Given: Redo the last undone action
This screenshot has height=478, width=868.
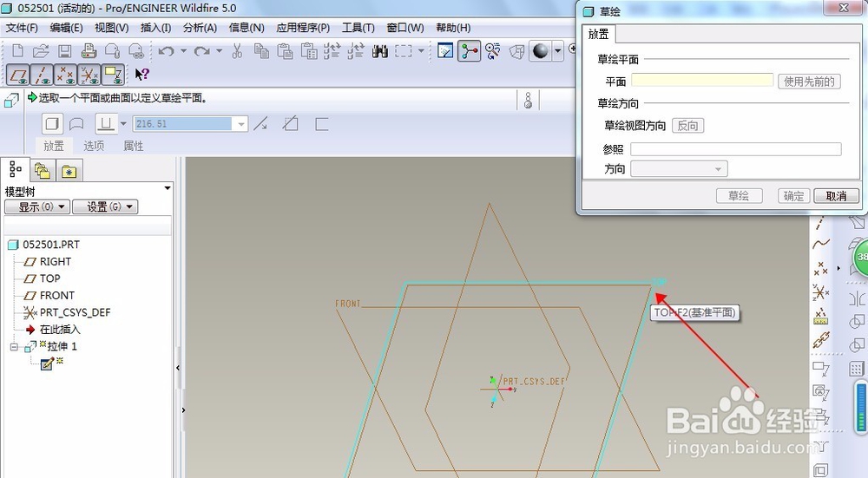Looking at the screenshot, I should 201,51.
